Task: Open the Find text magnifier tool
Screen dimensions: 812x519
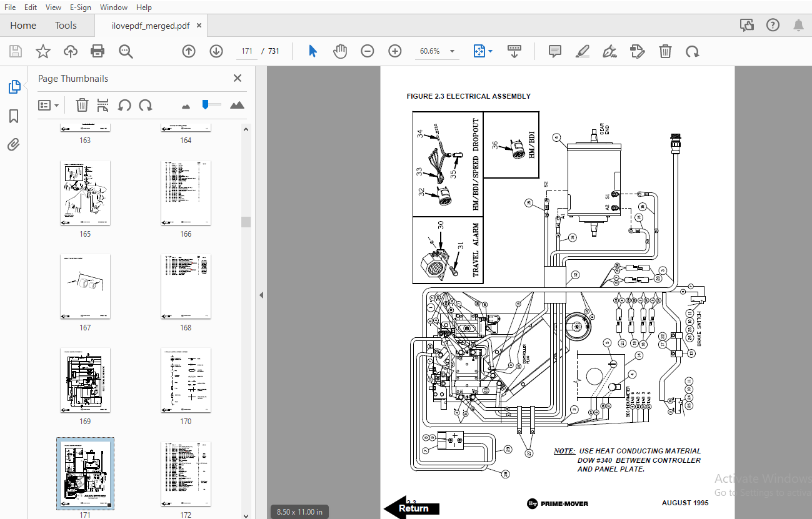Action: [126, 51]
